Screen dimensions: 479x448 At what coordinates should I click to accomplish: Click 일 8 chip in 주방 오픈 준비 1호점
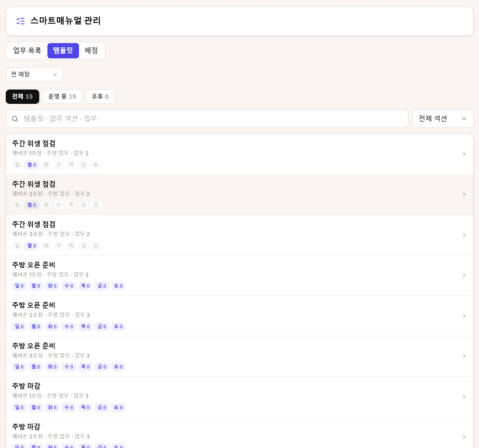coord(19,286)
